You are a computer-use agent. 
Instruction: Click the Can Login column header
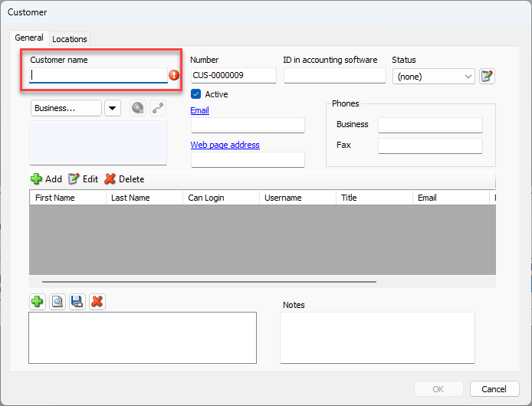coord(222,198)
